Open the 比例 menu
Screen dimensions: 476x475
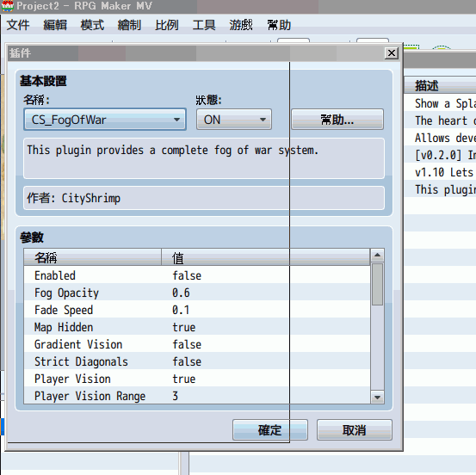point(167,25)
